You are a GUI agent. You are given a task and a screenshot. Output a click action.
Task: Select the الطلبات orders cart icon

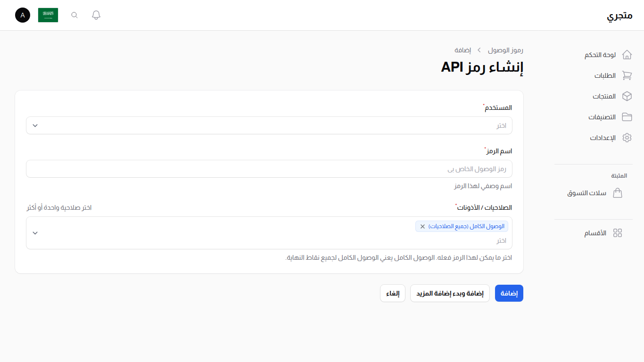click(x=627, y=75)
